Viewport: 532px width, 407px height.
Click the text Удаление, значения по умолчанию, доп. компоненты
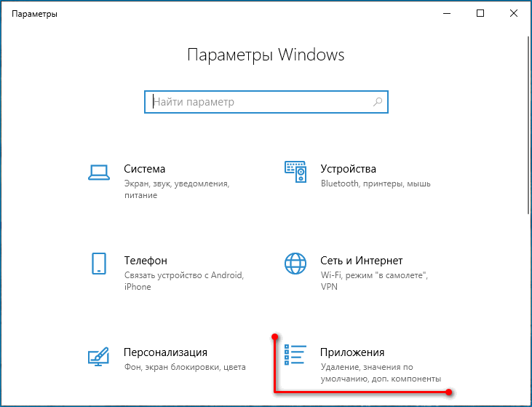pos(381,373)
